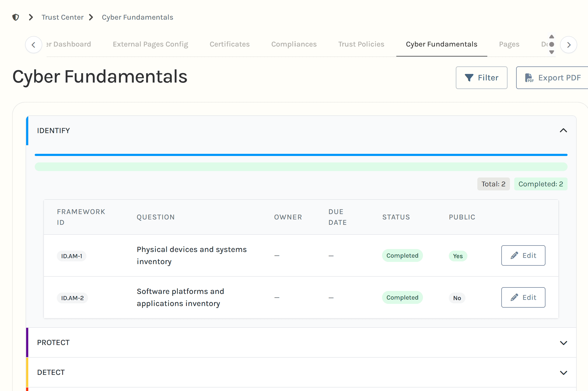Click the PROTECT section header

(301, 343)
